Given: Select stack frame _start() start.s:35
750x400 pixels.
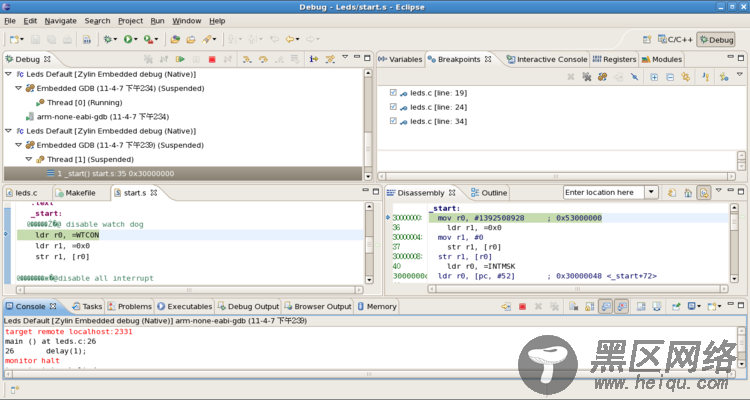Looking at the screenshot, I should [x=183, y=174].
